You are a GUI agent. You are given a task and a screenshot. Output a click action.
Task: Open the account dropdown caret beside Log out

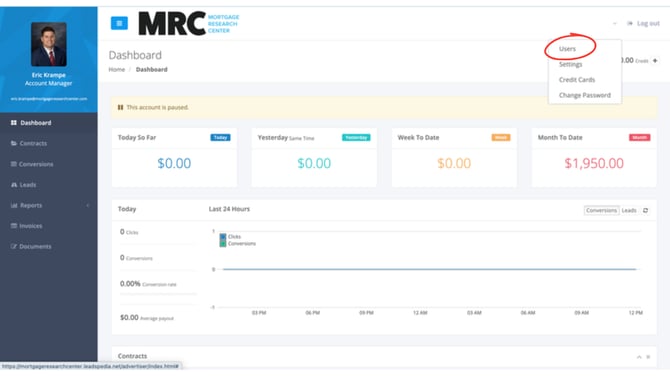click(x=614, y=24)
